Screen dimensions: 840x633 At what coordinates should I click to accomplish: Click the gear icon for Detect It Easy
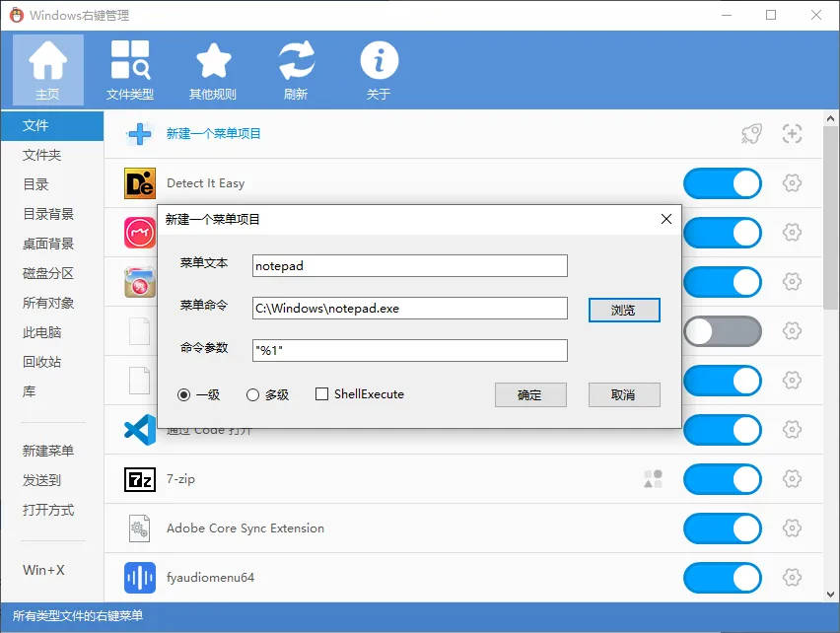pyautogui.click(x=792, y=183)
